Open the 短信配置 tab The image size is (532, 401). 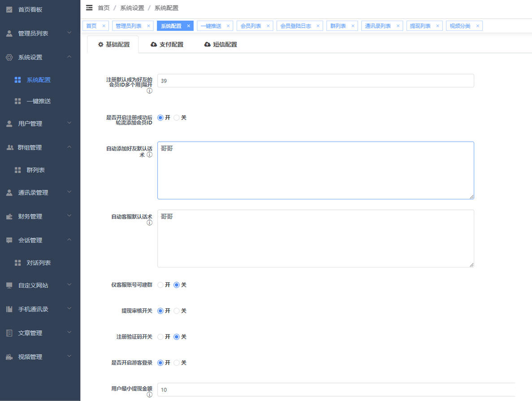coord(221,44)
